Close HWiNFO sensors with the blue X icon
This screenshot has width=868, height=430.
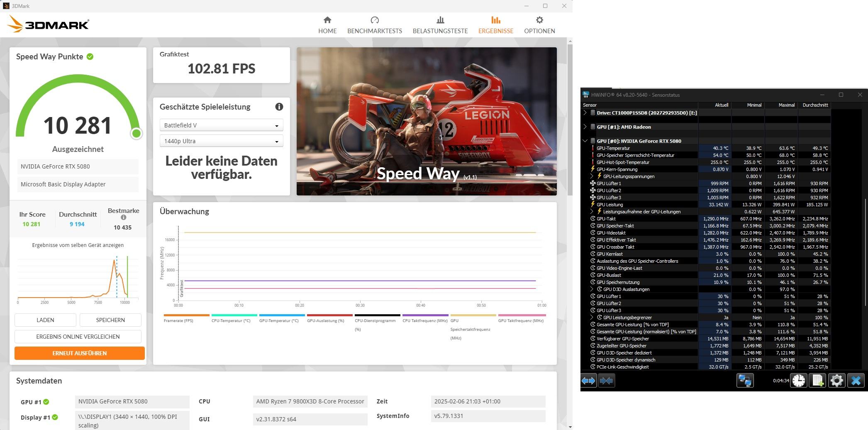[856, 381]
